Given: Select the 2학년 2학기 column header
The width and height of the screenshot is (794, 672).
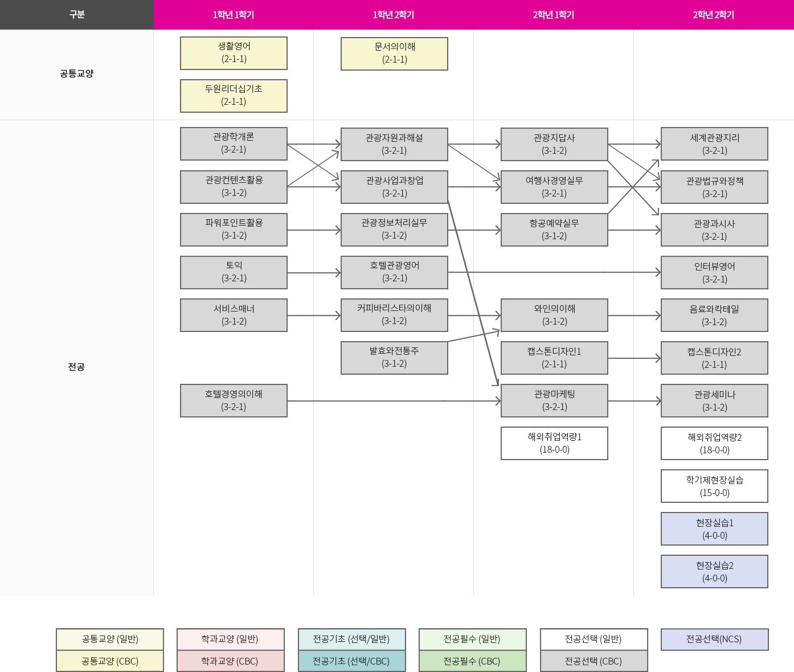Looking at the screenshot, I should click(714, 15).
